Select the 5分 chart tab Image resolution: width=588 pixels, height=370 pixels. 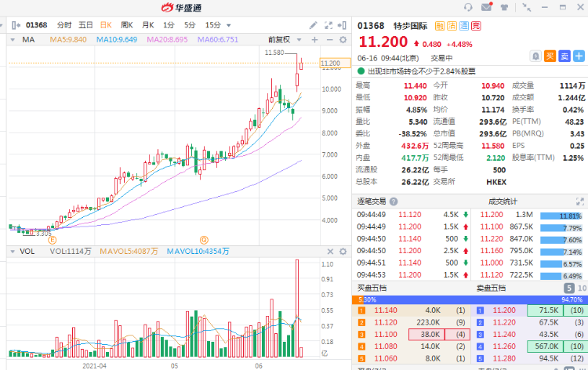coord(190,25)
